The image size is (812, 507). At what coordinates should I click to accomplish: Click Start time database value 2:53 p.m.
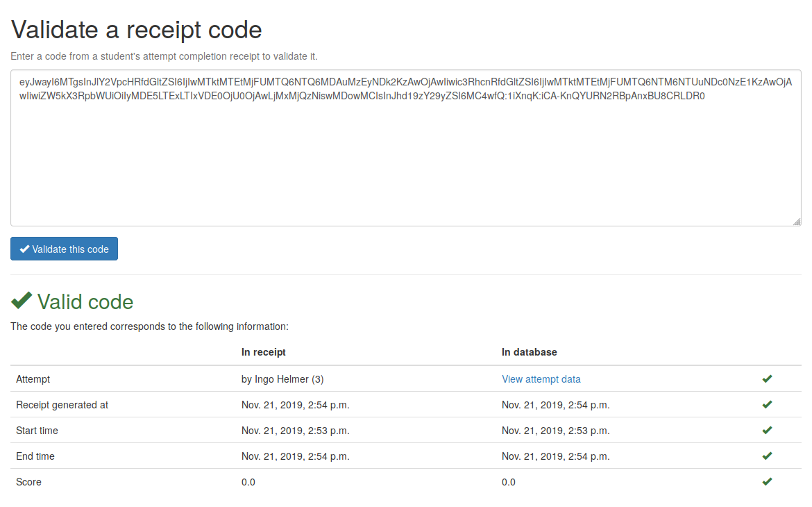tap(556, 431)
